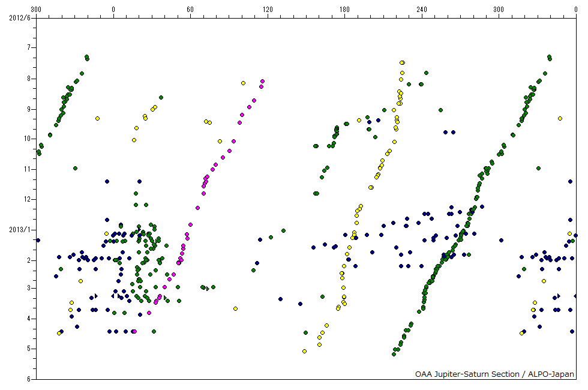Viewport: 588px width, 390px height.
Task: Select the "60" longitude axis label
Action: tap(190, 10)
